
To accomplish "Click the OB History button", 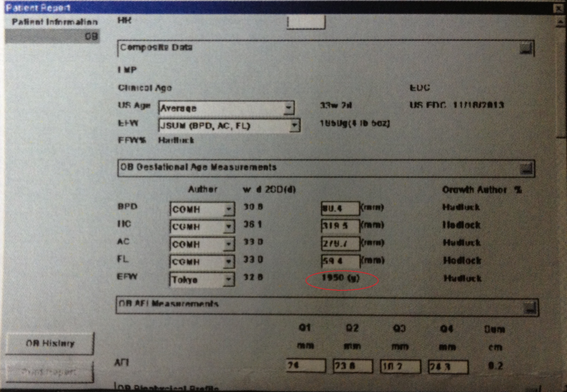I will pyautogui.click(x=50, y=343).
